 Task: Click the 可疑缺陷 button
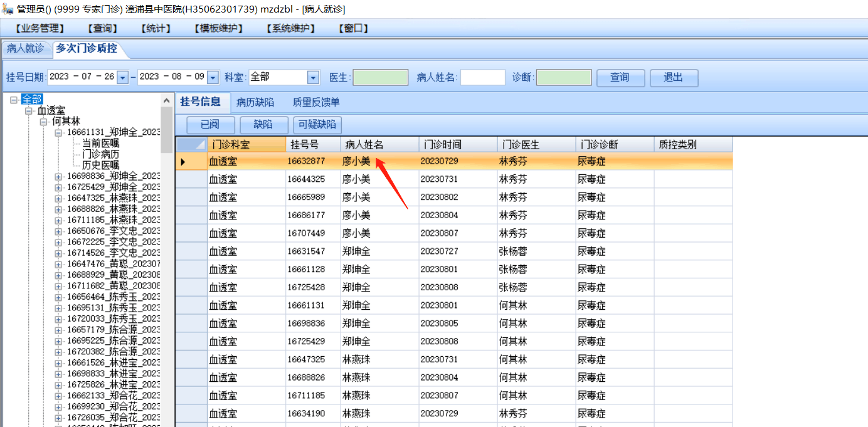(317, 125)
